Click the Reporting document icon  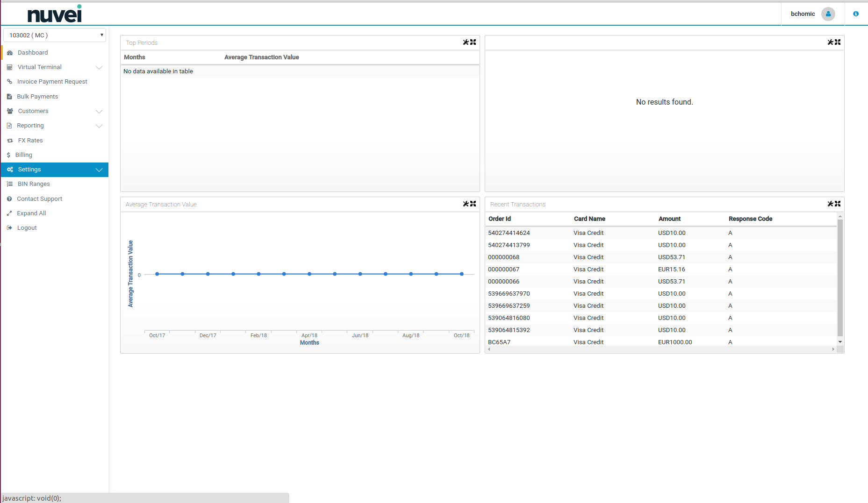click(x=9, y=126)
